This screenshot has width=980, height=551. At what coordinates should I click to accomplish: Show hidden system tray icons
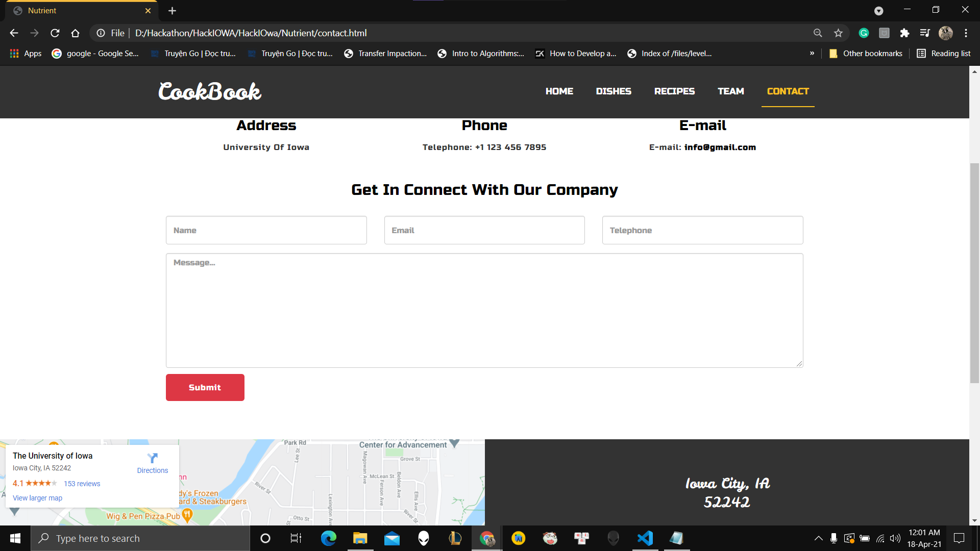pyautogui.click(x=818, y=538)
